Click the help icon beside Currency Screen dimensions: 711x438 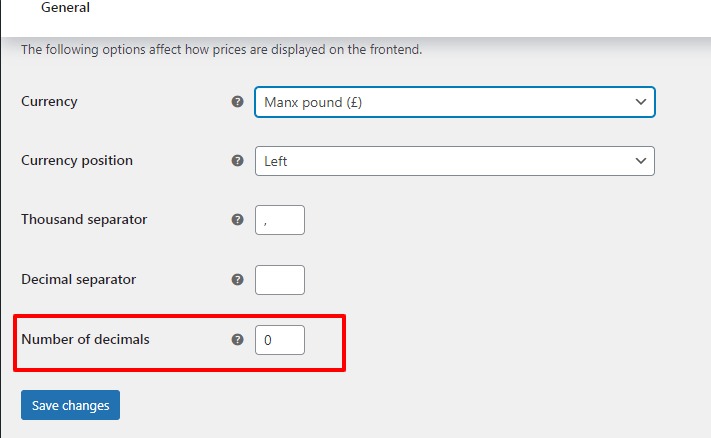[237, 102]
